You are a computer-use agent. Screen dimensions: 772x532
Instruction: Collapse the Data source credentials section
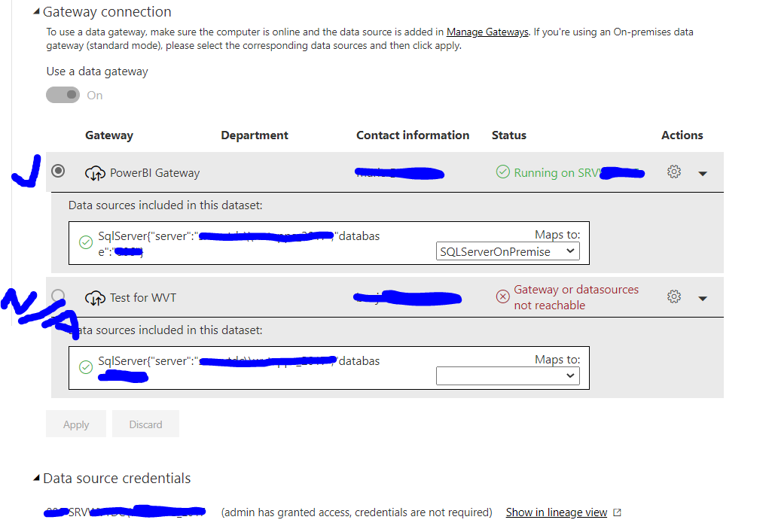tap(36, 478)
